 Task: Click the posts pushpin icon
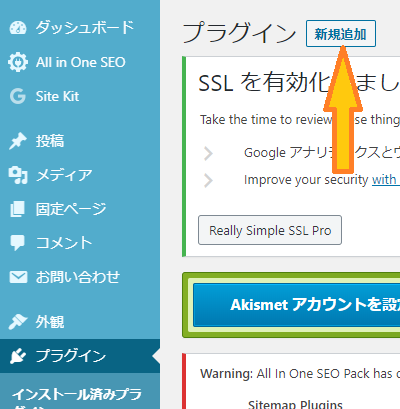point(18,141)
